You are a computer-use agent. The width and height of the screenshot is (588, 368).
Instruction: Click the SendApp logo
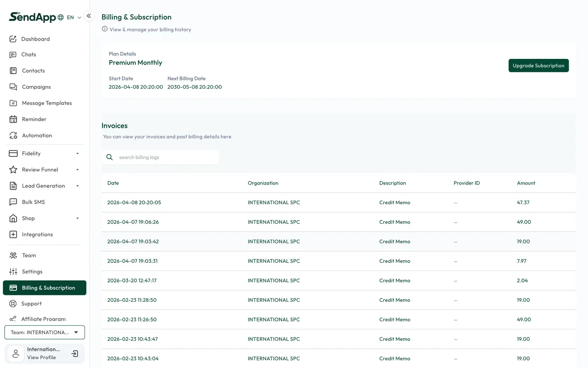click(32, 17)
